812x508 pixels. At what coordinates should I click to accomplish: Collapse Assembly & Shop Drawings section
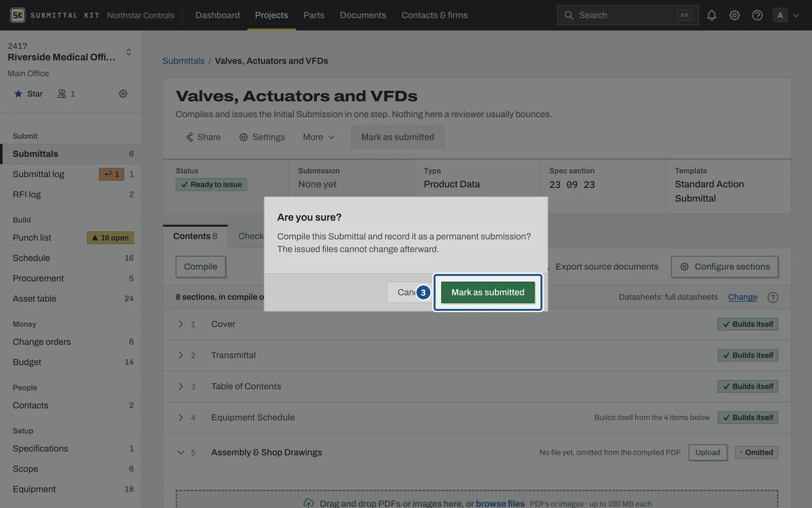[181, 453]
